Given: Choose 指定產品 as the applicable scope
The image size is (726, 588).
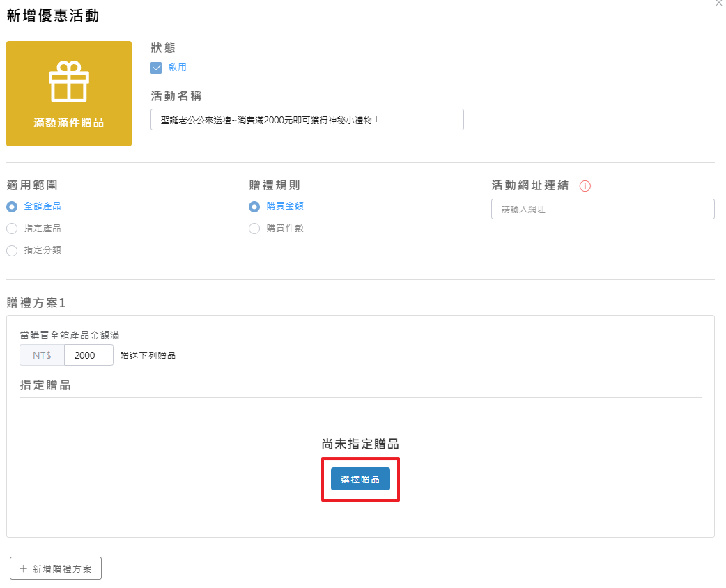Looking at the screenshot, I should (x=12, y=229).
